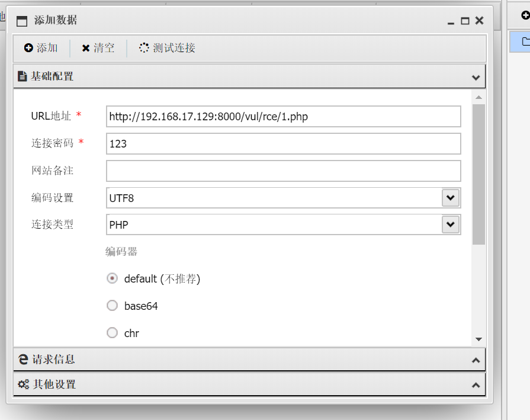Select the default (不推荐) encoder radio button
530x420 pixels.
pos(112,278)
